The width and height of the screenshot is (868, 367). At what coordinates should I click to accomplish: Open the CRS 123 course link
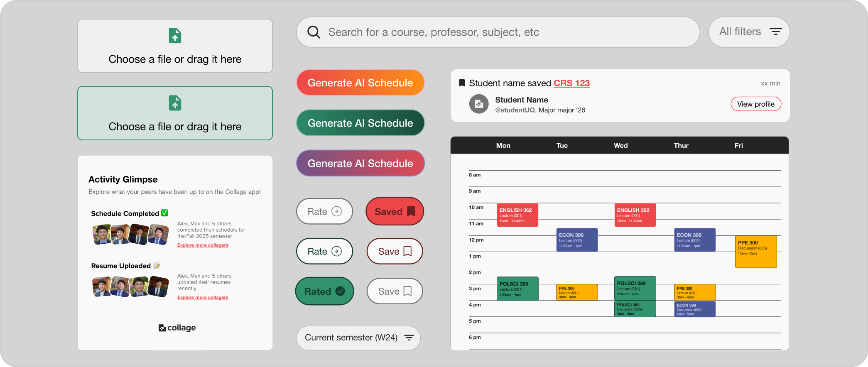pos(571,83)
